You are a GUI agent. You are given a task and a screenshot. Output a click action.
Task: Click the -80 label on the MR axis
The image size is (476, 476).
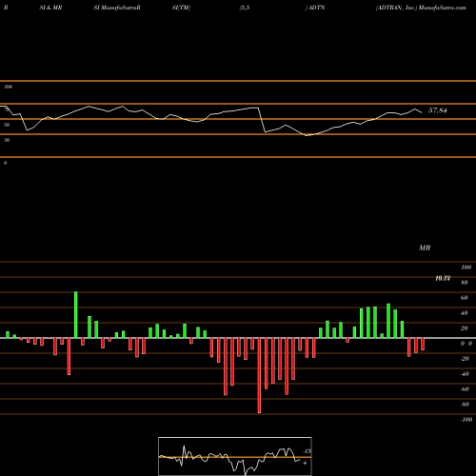(465, 405)
